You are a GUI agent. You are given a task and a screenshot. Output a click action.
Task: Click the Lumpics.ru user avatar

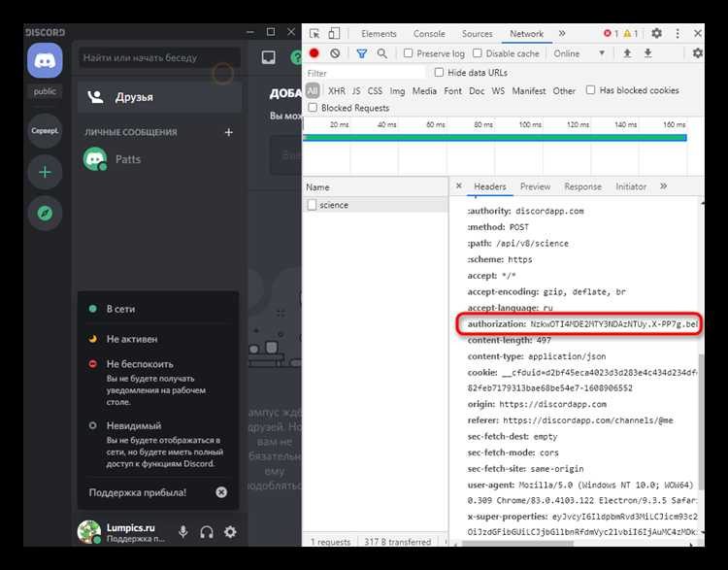pos(88,531)
